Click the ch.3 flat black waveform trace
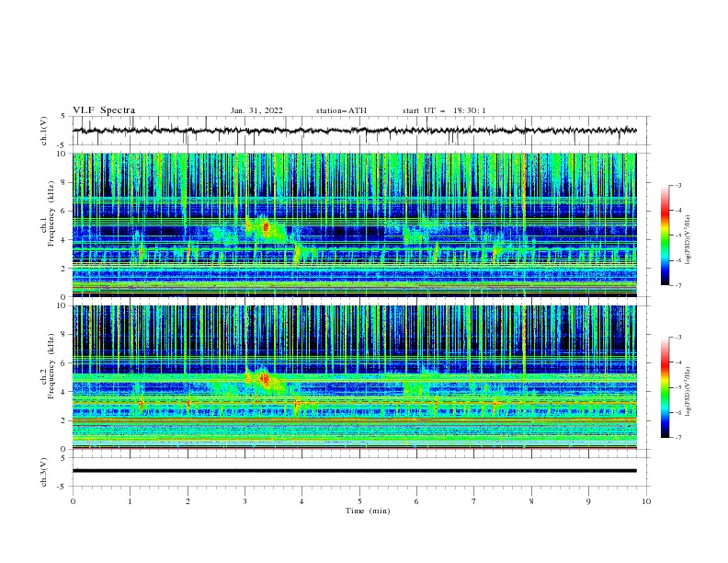The width and height of the screenshot is (728, 563). point(354,471)
